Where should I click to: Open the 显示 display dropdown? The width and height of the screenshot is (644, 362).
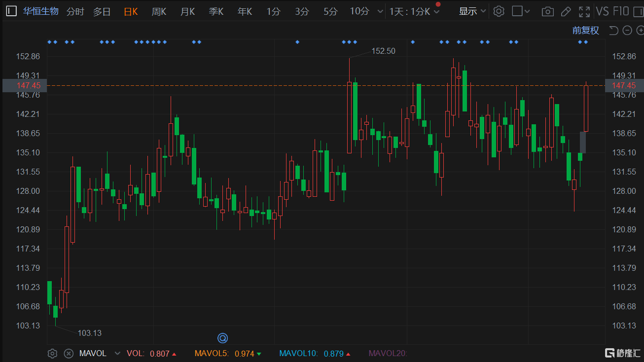[x=472, y=11]
